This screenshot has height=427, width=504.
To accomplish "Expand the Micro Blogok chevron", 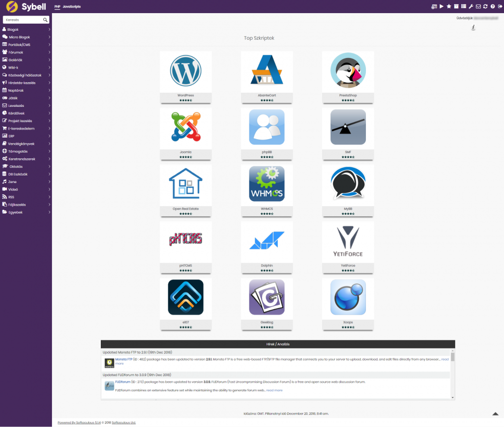I will (x=49, y=37).
